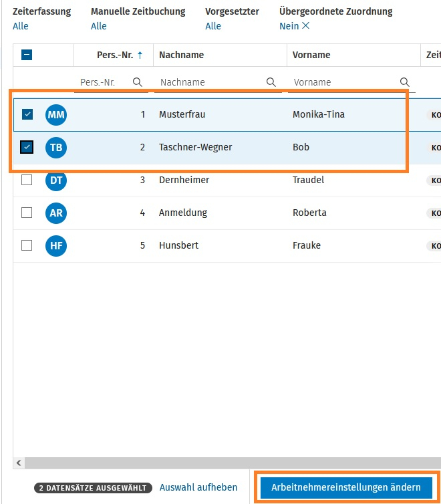The height and width of the screenshot is (504, 441).
Task: Click Arbeitnehmereinstellungen ändern button
Action: tap(346, 487)
